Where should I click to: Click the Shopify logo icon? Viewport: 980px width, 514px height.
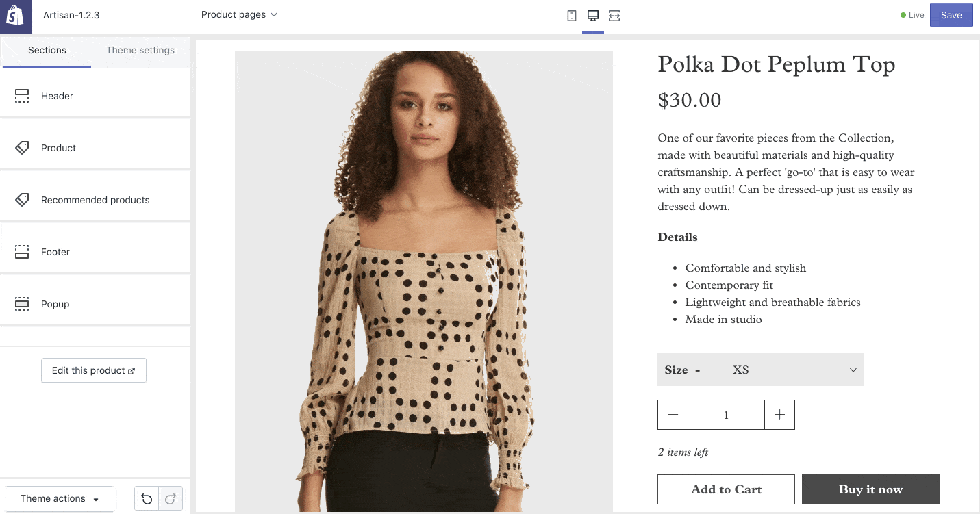pyautogui.click(x=16, y=16)
